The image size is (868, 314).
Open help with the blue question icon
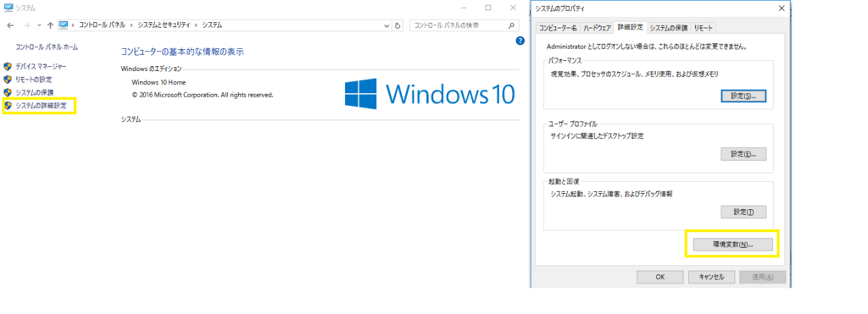tap(520, 41)
